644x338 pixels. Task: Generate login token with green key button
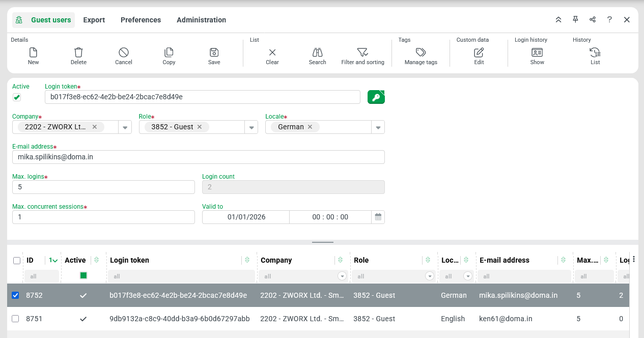click(376, 97)
